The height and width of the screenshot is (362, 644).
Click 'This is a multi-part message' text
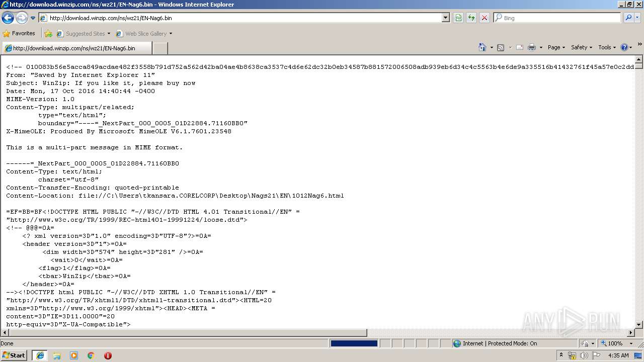pyautogui.click(x=95, y=147)
